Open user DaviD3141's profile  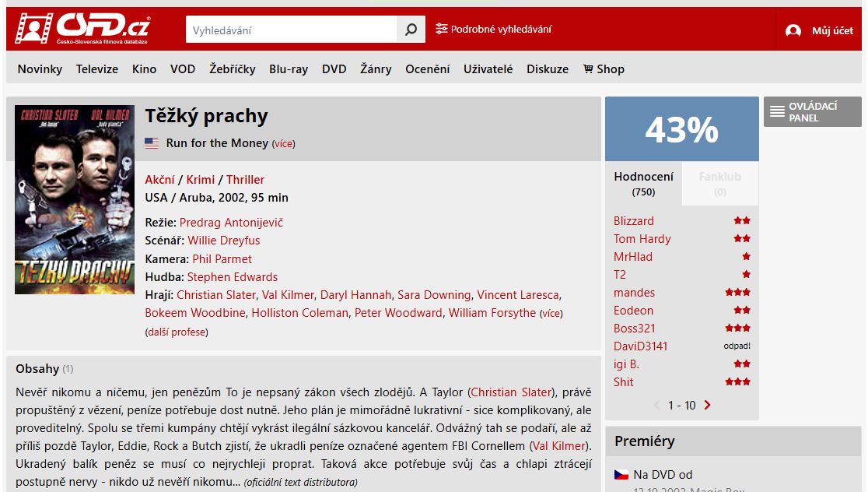pyautogui.click(x=640, y=346)
